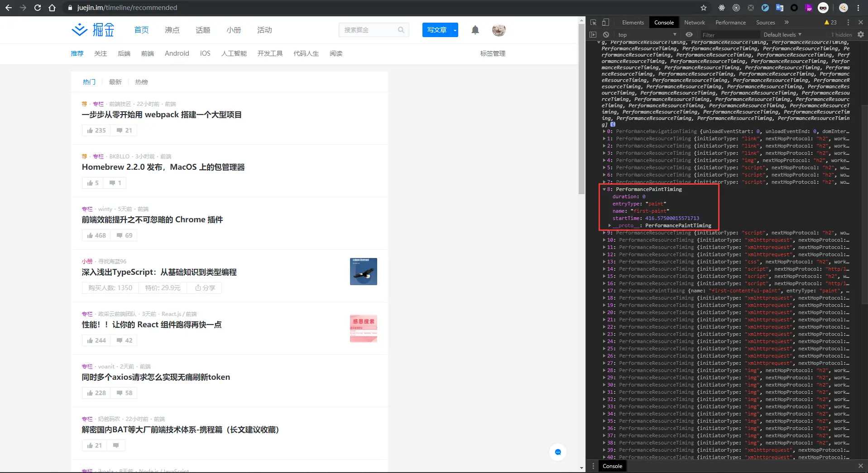Reload the page with refresh icon
Viewport: 868px width, 473px height.
(x=38, y=8)
